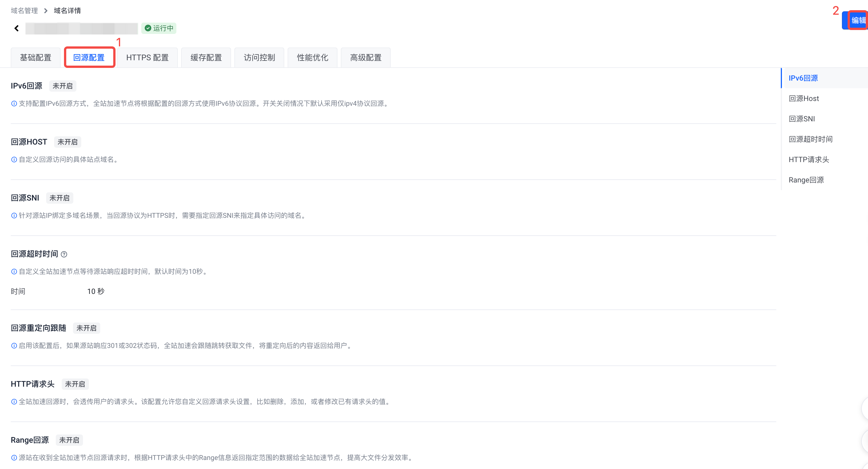Click the info icon under 回源SNI
Image resolution: width=868 pixels, height=469 pixels.
tap(14, 216)
